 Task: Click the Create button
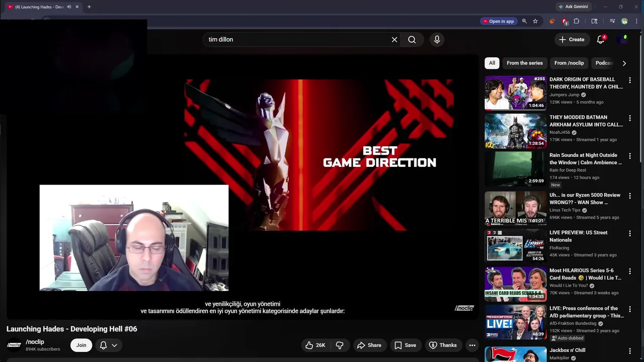(572, 40)
